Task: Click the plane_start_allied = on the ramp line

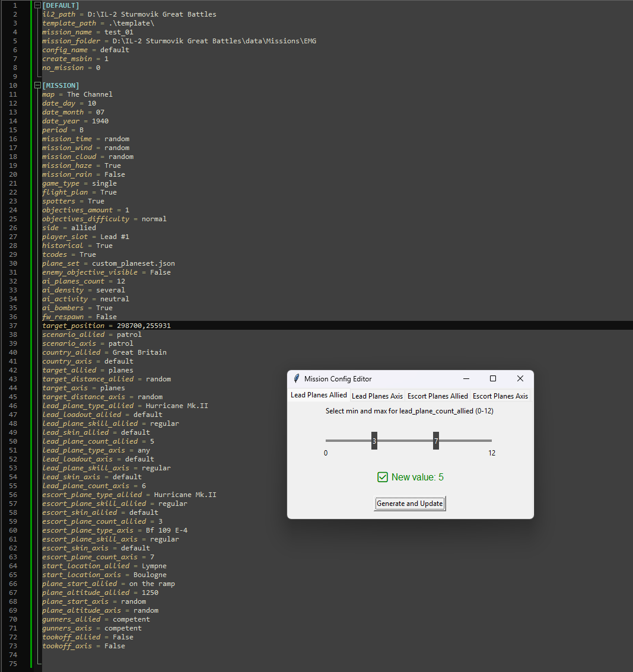Action: click(x=109, y=584)
